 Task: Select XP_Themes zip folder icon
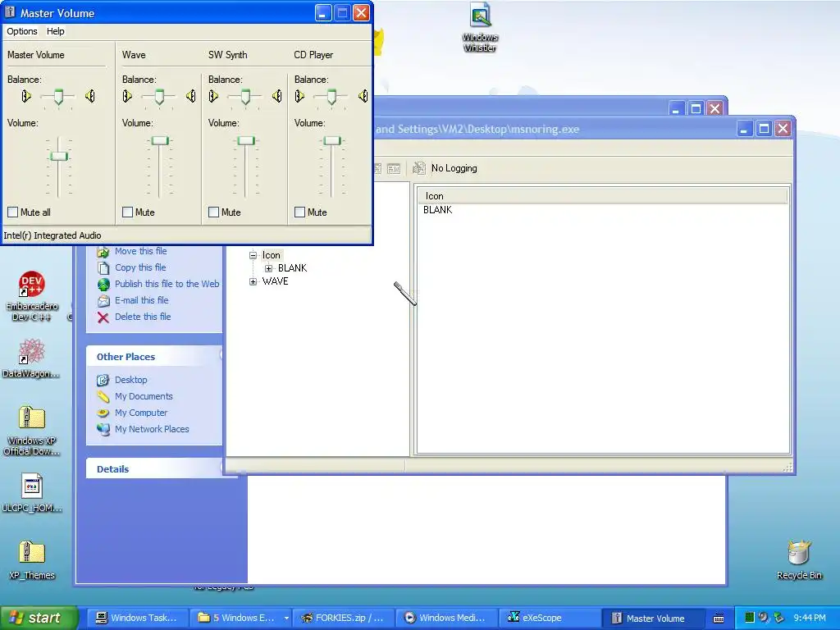32,560
